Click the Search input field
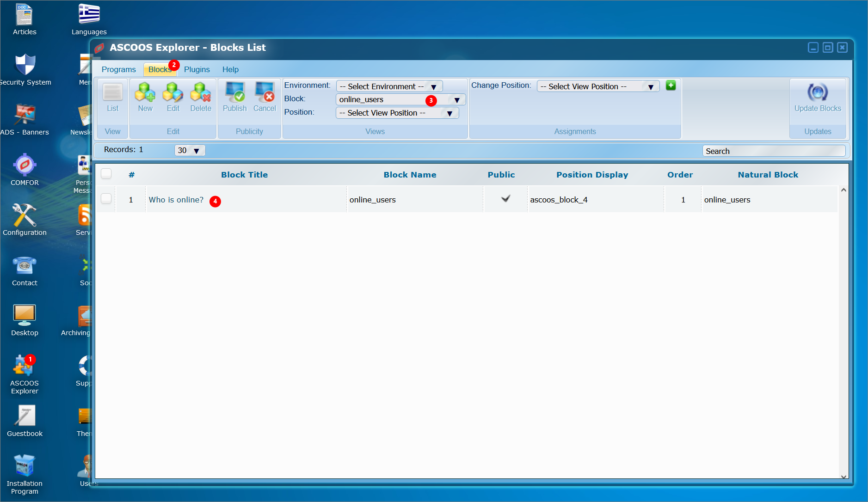Image resolution: width=868 pixels, height=502 pixels. [x=774, y=151]
